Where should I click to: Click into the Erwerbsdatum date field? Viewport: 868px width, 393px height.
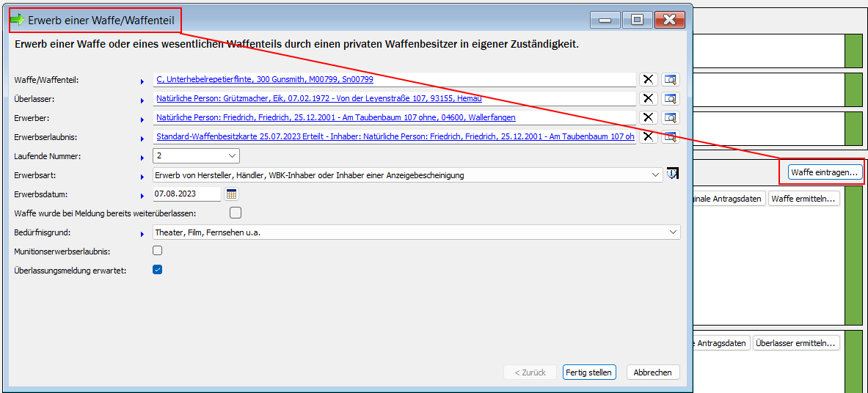pyautogui.click(x=186, y=194)
